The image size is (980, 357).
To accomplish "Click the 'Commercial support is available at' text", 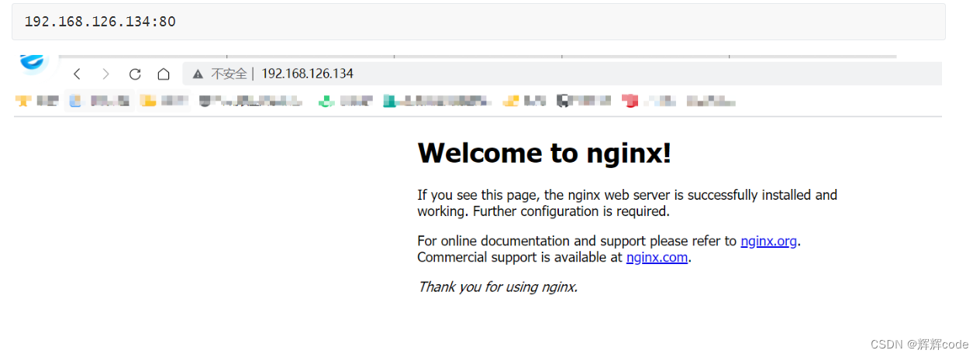I will tap(519, 257).
